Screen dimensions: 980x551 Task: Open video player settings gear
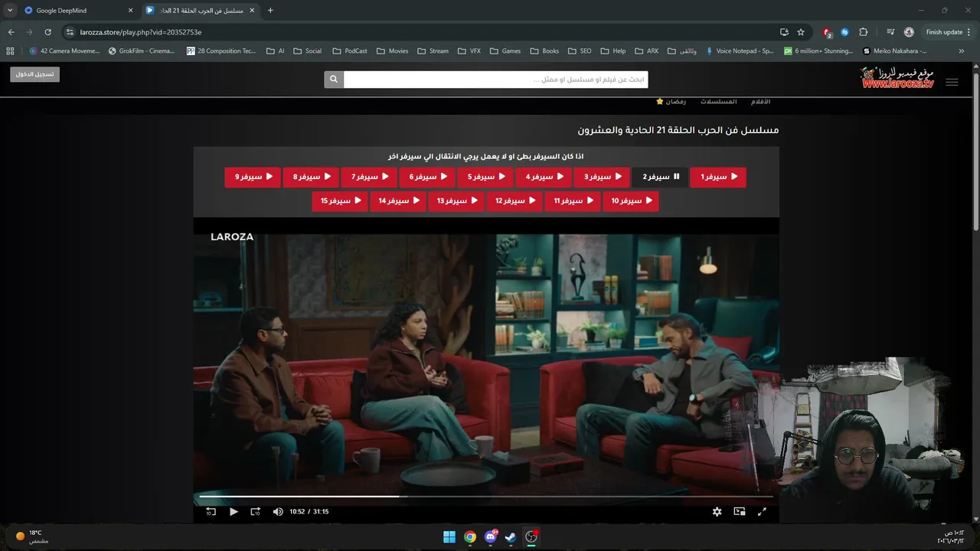point(717,512)
